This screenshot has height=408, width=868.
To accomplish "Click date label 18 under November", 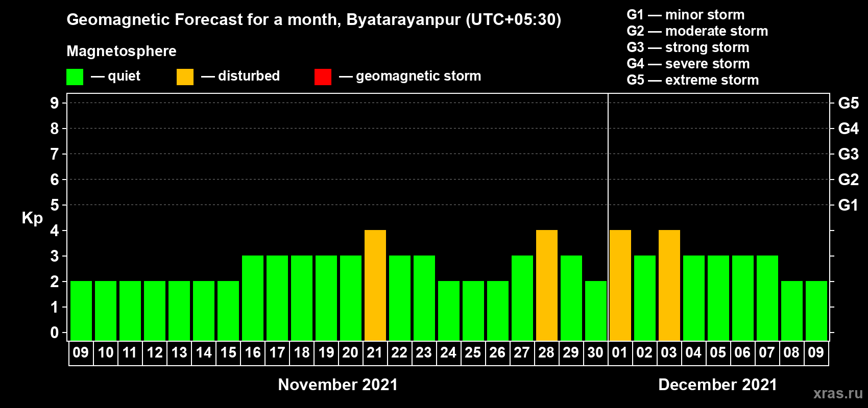I will pos(302,353).
